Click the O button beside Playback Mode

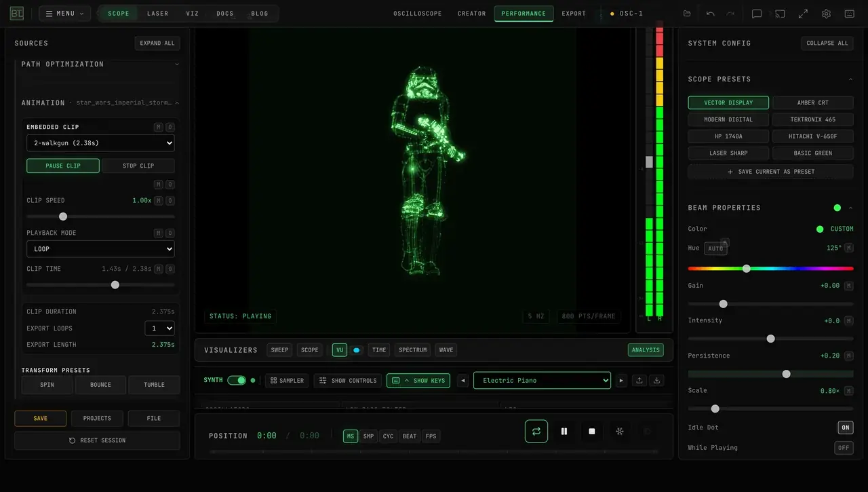[170, 233]
